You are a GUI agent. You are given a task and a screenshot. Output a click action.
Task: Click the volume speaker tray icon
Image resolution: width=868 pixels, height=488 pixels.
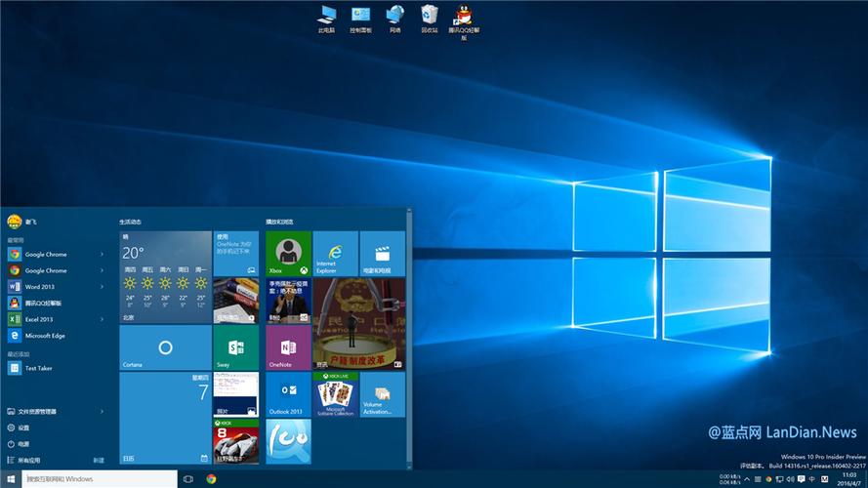pyautogui.click(x=790, y=479)
